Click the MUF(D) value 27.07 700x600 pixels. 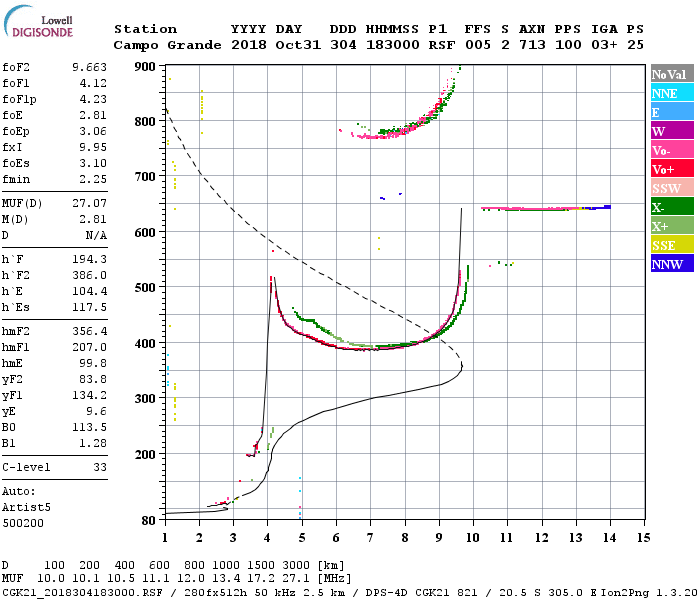tap(89, 204)
